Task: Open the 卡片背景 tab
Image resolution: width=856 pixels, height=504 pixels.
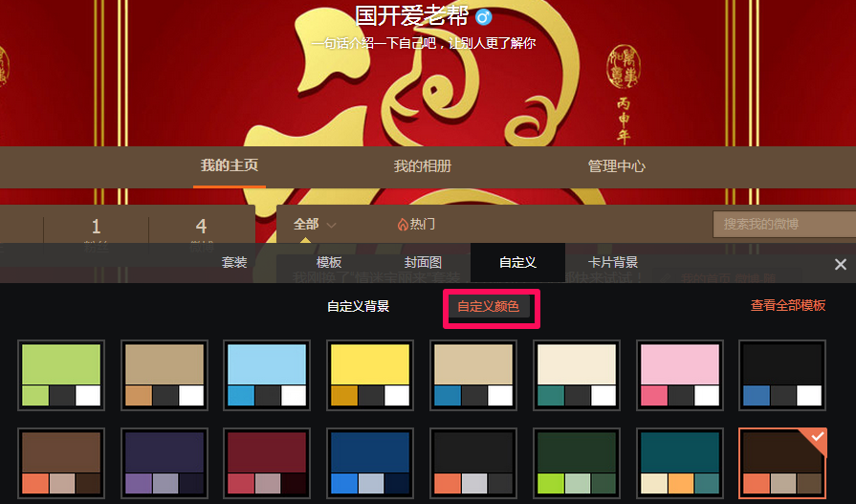Action: click(x=613, y=262)
